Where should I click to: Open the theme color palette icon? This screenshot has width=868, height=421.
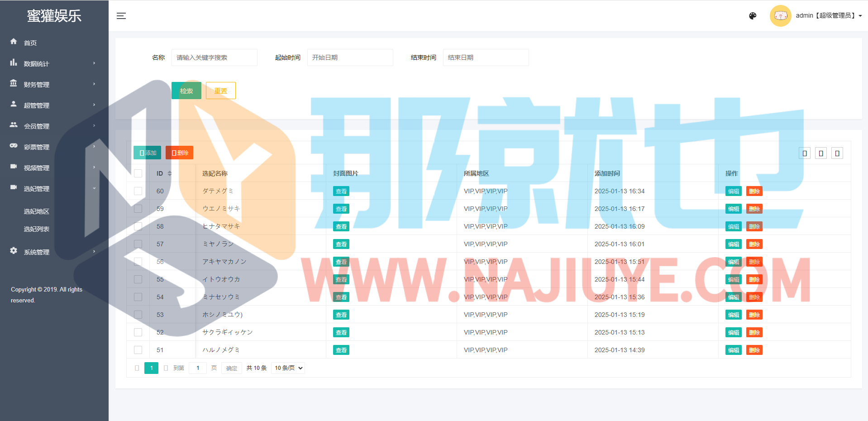click(753, 16)
